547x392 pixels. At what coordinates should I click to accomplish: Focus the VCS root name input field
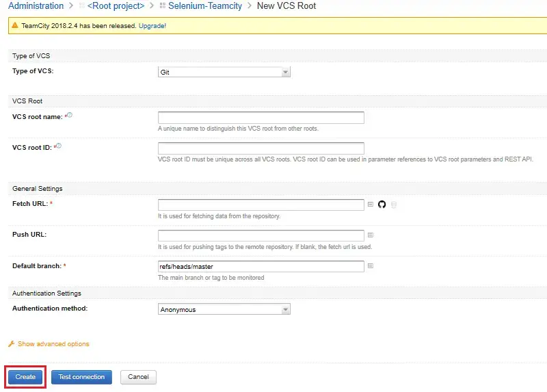(x=261, y=118)
